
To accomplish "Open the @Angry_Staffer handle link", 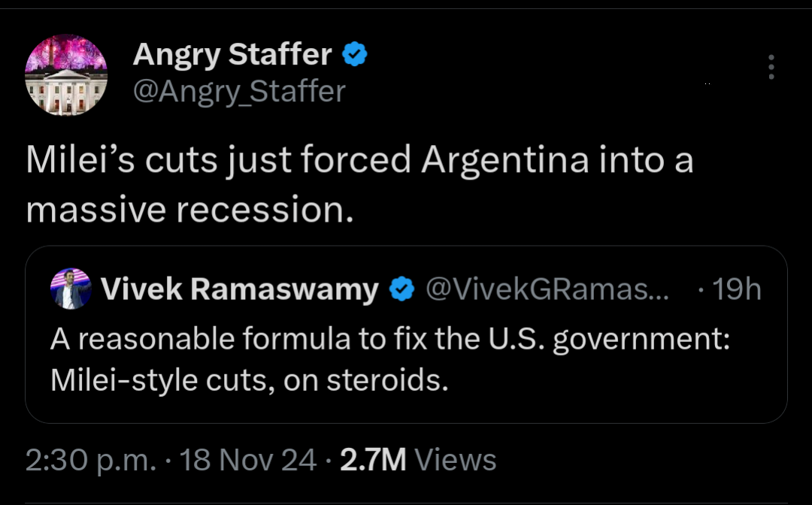I will pyautogui.click(x=239, y=92).
